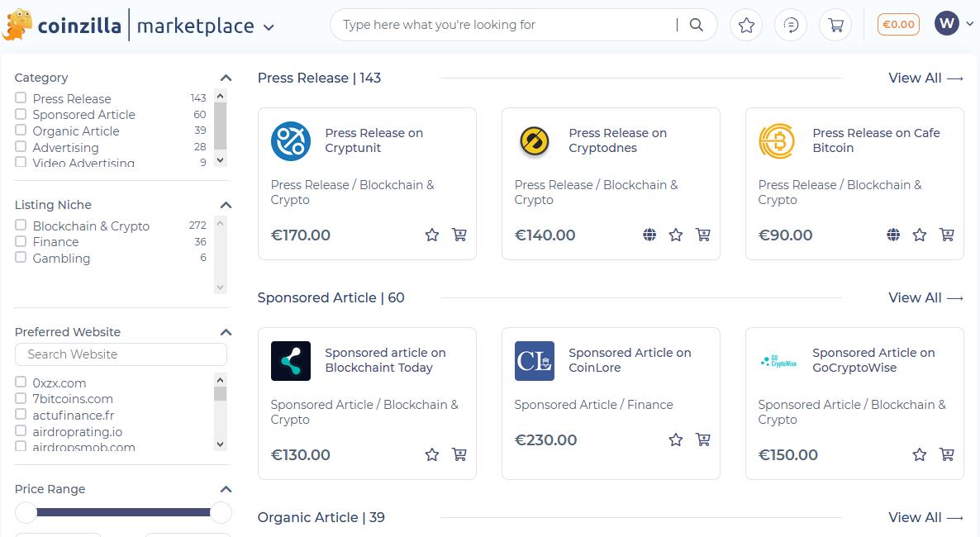Viewport: 980px width, 537px height.
Task: Open the marketplace dropdown menu
Action: click(x=269, y=27)
